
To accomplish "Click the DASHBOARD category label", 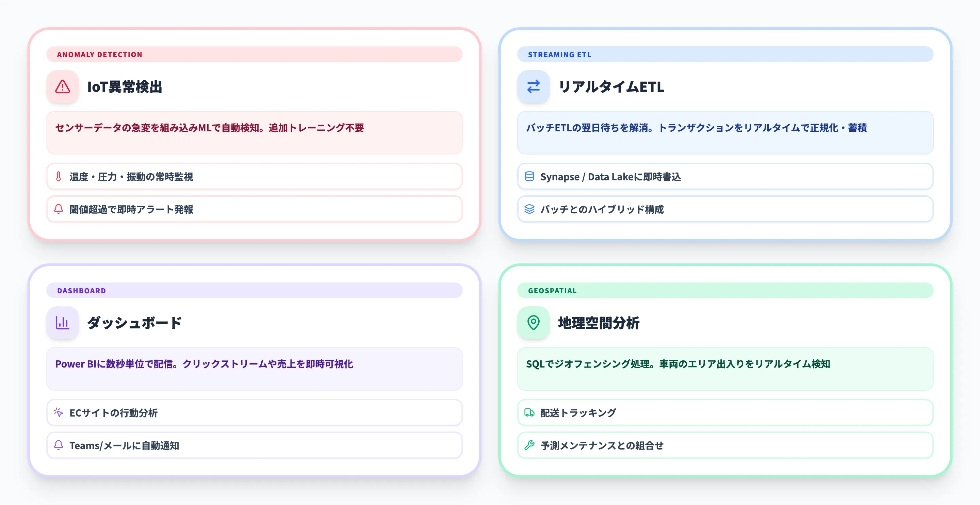I will pos(81,290).
